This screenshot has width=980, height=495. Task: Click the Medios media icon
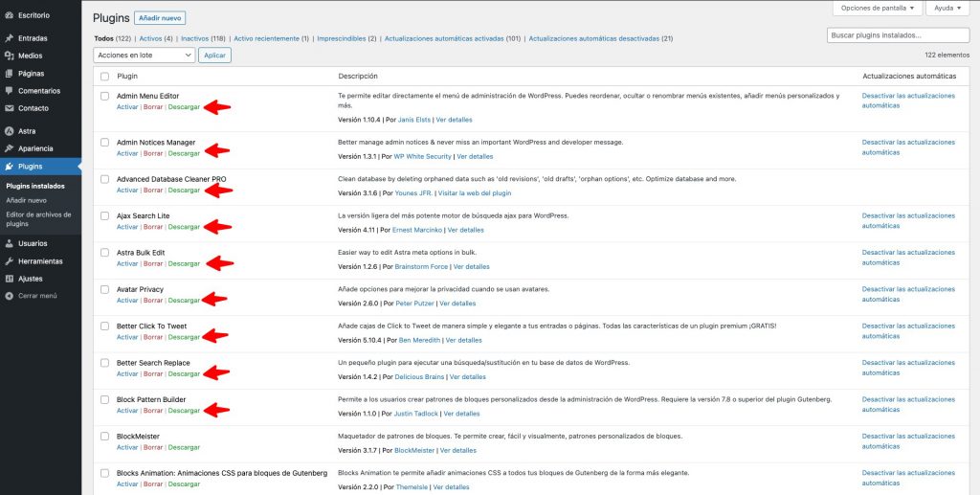coord(9,56)
